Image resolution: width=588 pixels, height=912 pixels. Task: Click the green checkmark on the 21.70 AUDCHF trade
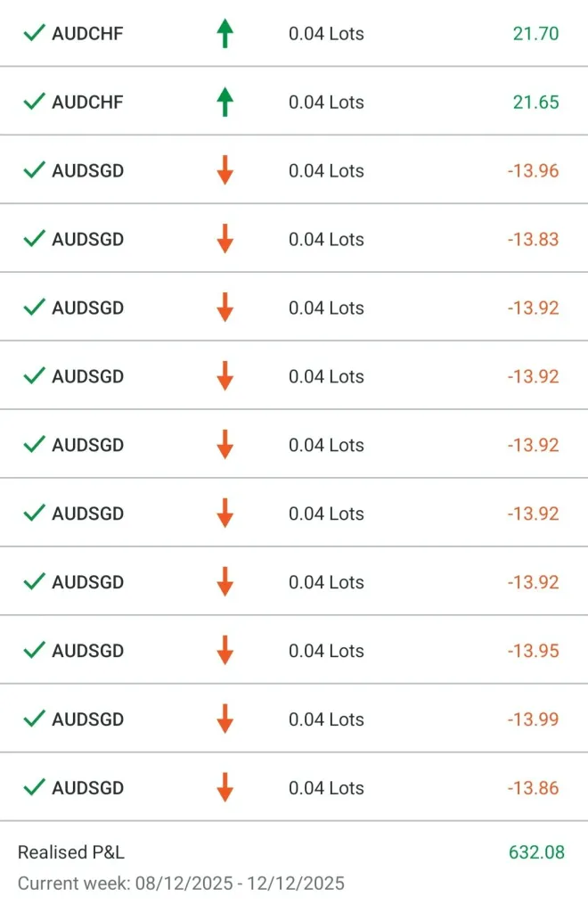point(34,34)
